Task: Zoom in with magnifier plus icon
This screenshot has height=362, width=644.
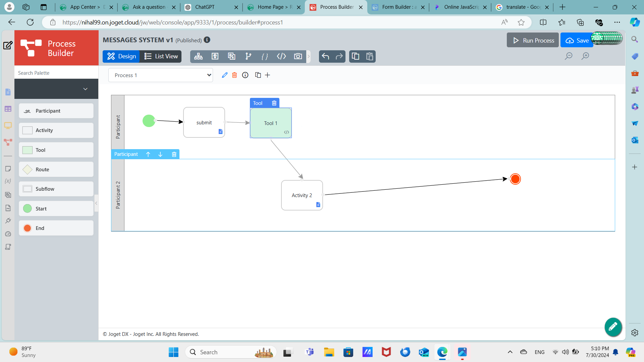Action: tap(585, 56)
